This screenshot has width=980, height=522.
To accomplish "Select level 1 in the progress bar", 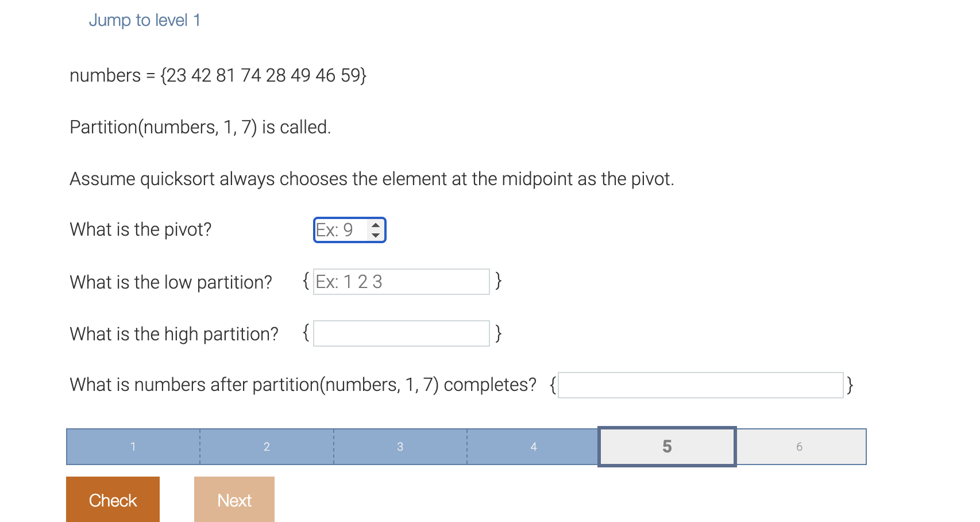I will coord(133,447).
